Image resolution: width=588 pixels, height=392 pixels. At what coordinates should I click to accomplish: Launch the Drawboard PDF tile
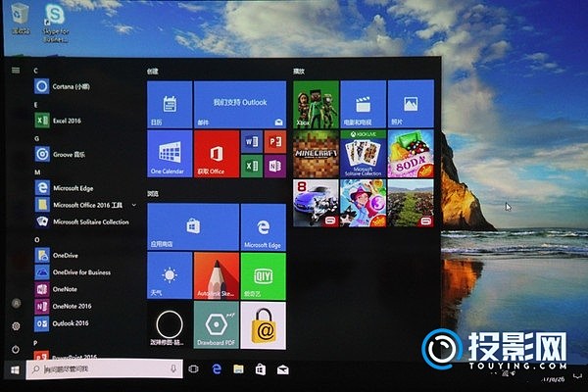(x=217, y=325)
